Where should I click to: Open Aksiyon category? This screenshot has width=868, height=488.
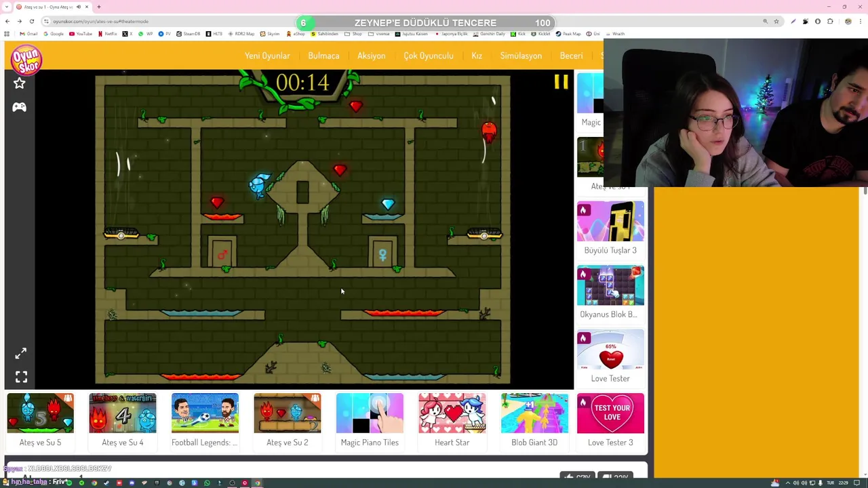371,56
